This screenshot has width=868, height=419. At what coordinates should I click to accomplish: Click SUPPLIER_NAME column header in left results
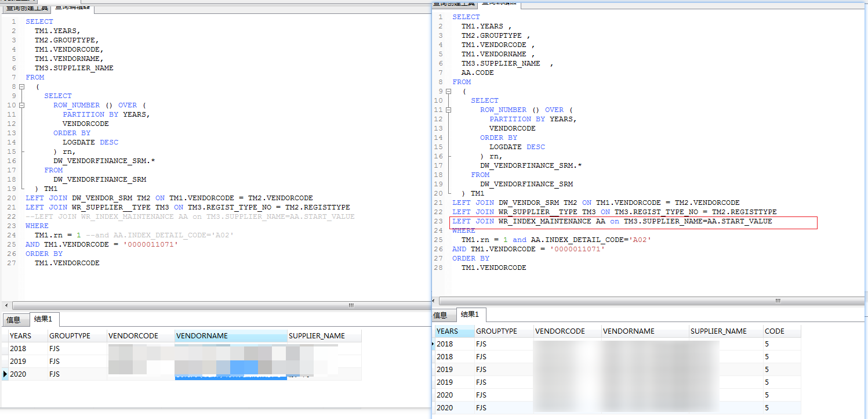coord(324,336)
